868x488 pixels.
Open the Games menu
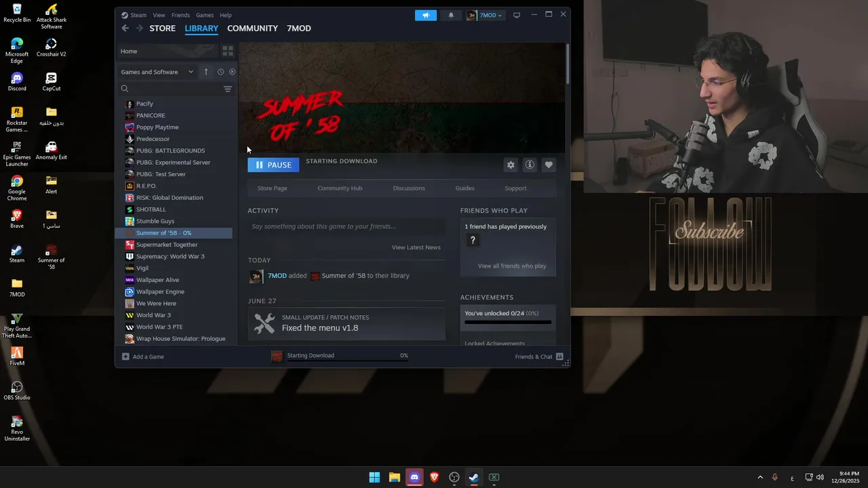pos(205,15)
